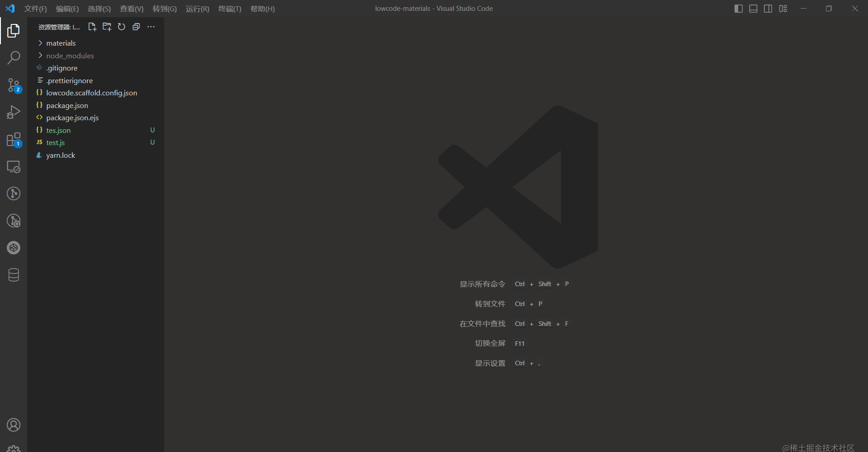This screenshot has height=452, width=868.
Task: Open the 终端(T) menu
Action: click(230, 9)
